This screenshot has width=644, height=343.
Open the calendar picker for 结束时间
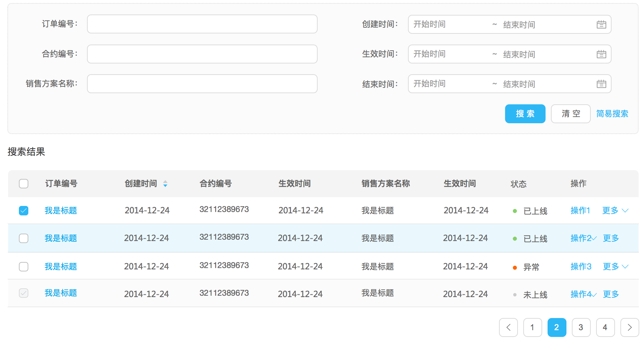pyautogui.click(x=602, y=84)
